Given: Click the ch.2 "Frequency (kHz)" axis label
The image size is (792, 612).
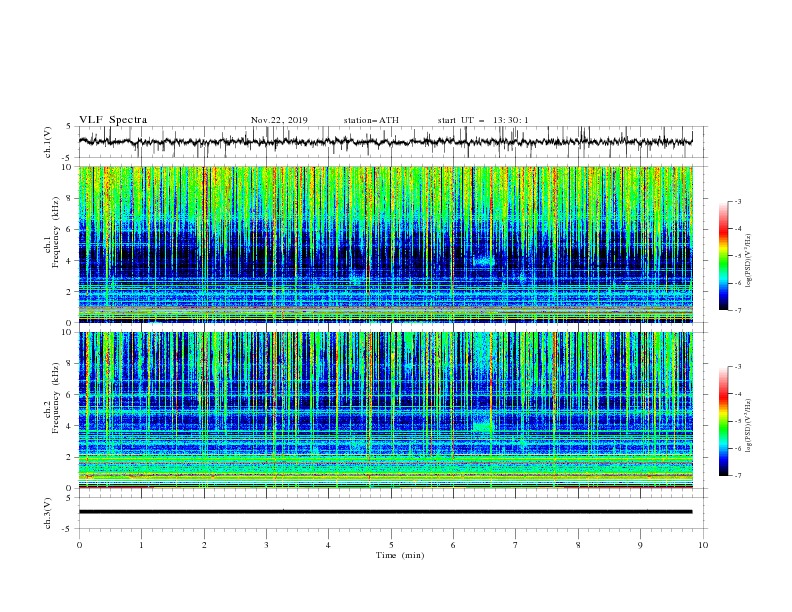Looking at the screenshot, I should [56, 398].
